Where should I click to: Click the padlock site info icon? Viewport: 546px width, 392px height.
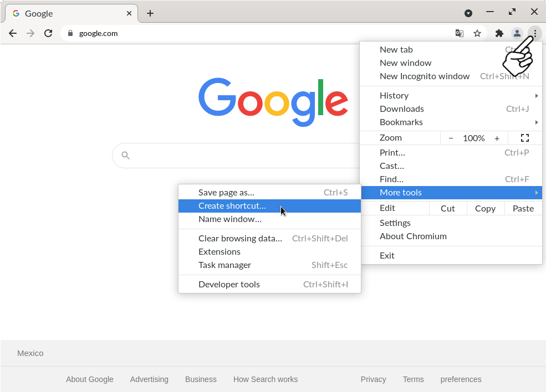click(x=70, y=33)
